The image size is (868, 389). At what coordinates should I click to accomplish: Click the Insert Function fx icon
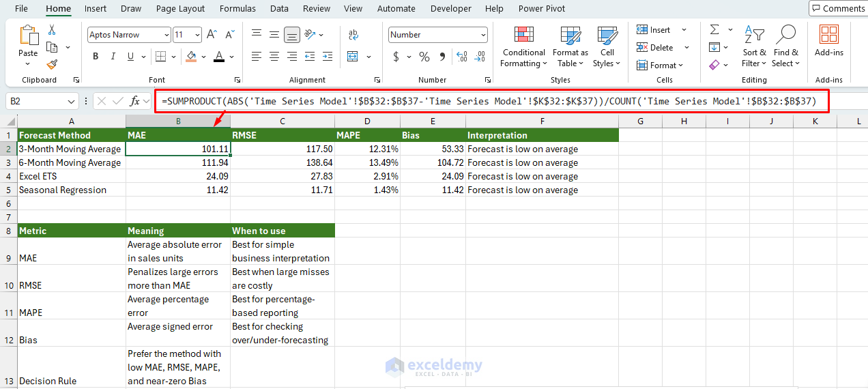pos(135,101)
